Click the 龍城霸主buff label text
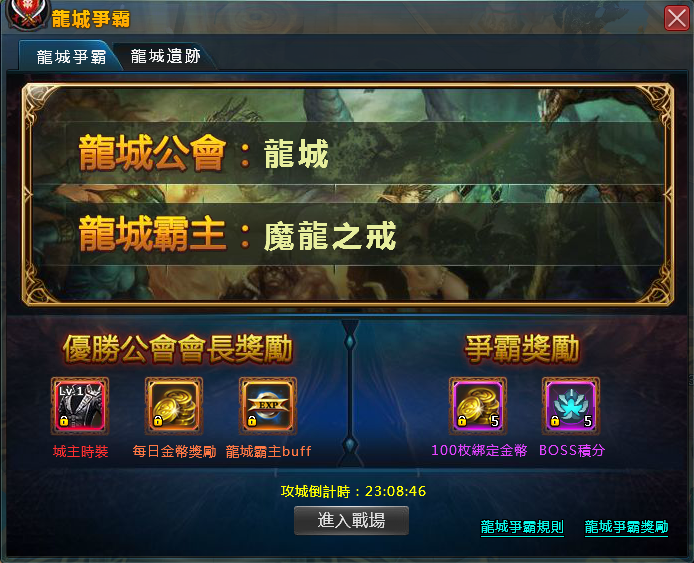 pos(269,451)
